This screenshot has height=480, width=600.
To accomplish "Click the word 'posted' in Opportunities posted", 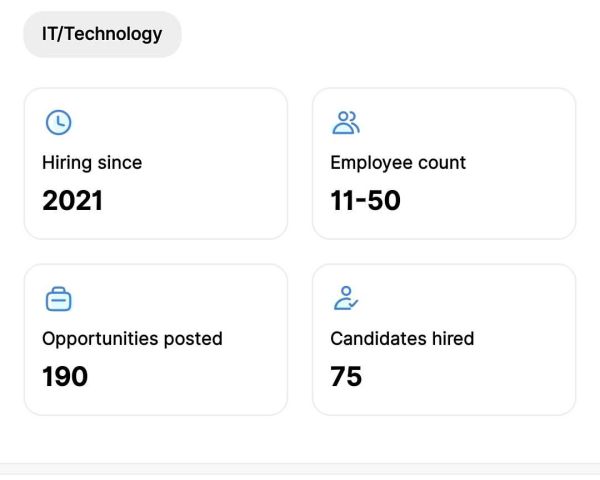I will [x=193, y=339].
